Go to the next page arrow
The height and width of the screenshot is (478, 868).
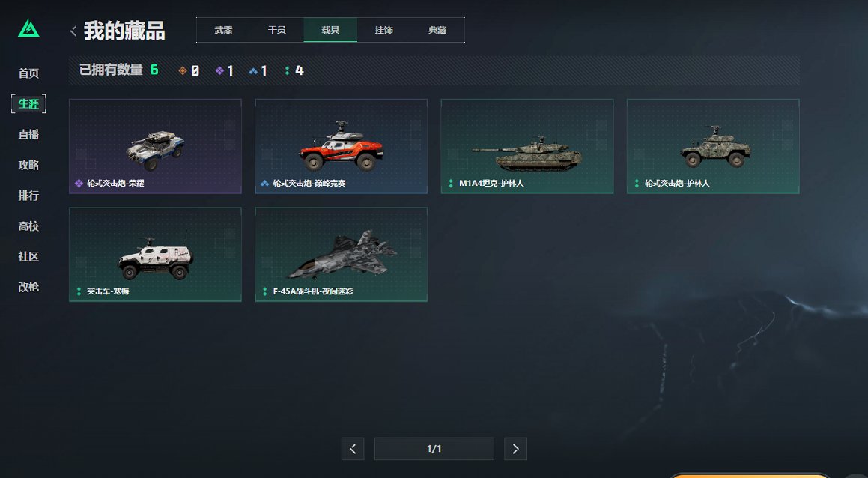[515, 449]
